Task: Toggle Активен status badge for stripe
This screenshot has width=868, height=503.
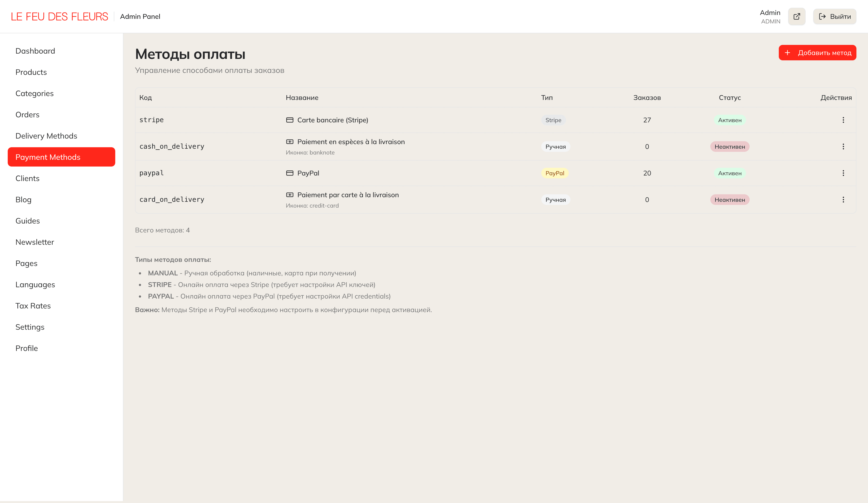Action: tap(730, 120)
